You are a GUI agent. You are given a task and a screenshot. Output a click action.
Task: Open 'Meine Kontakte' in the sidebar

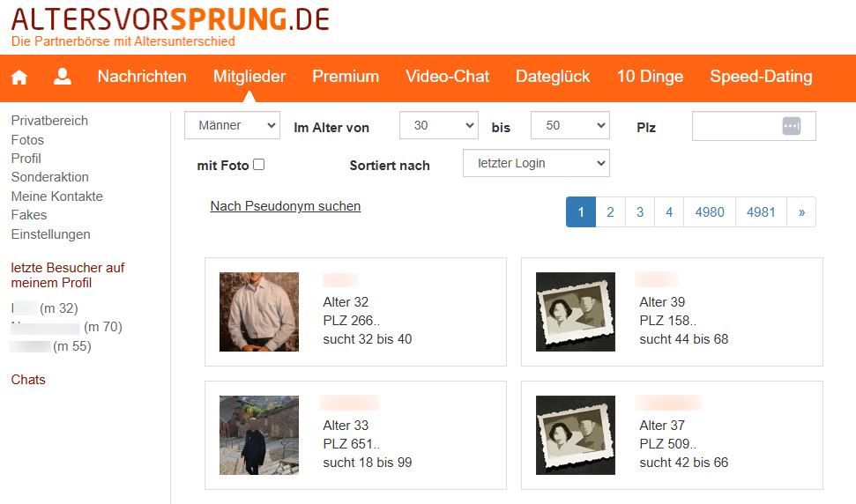point(56,196)
